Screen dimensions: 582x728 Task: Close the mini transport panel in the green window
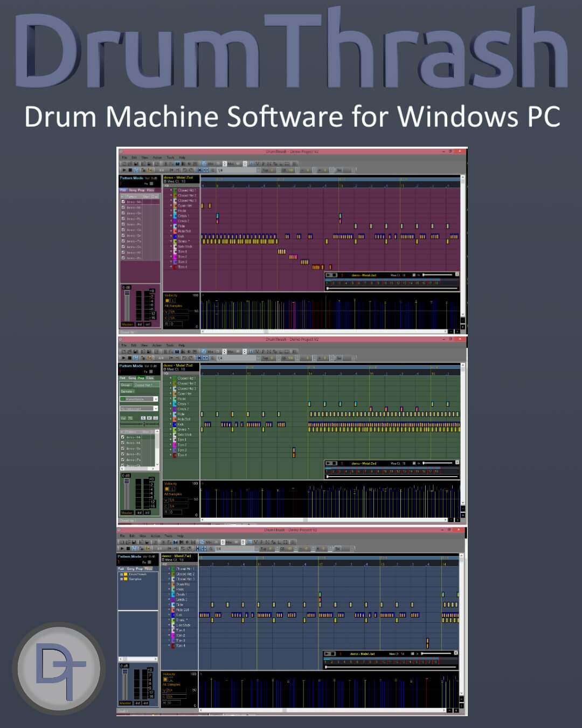point(458,463)
